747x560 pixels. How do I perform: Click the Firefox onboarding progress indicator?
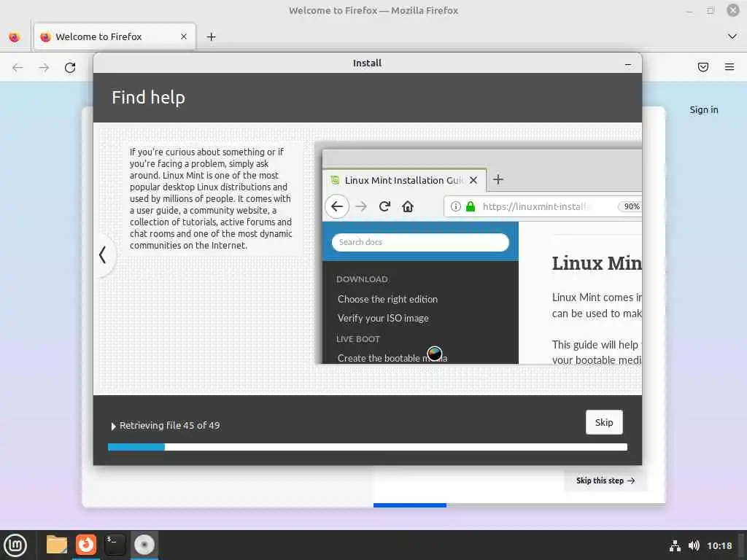[519, 505]
